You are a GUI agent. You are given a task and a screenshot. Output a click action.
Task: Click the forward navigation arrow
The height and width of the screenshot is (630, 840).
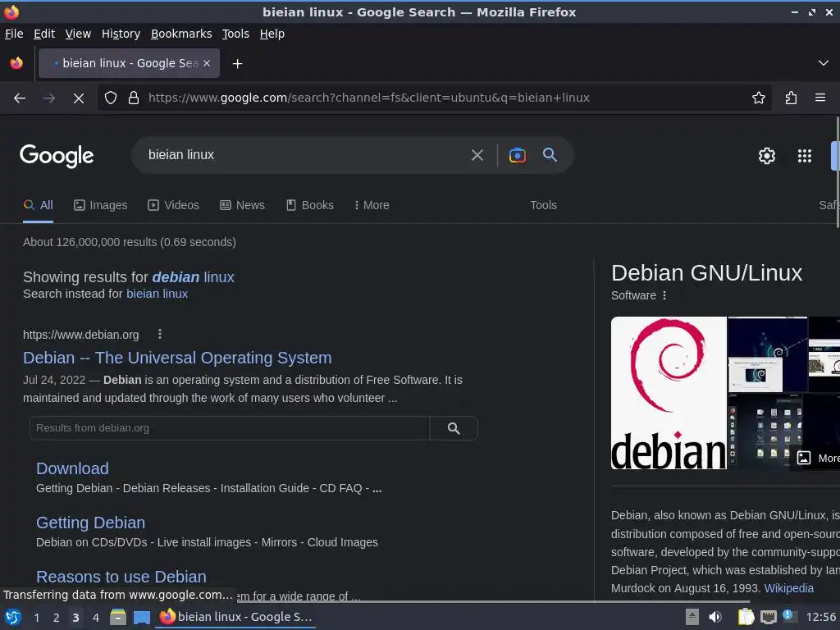(48, 98)
